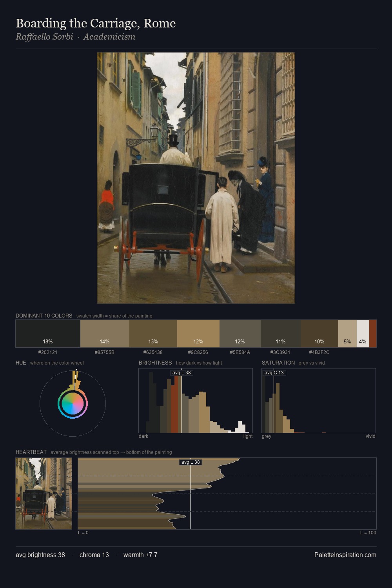Click the 'dark' axis label under brightness
The image size is (392, 588).
pyautogui.click(x=143, y=436)
